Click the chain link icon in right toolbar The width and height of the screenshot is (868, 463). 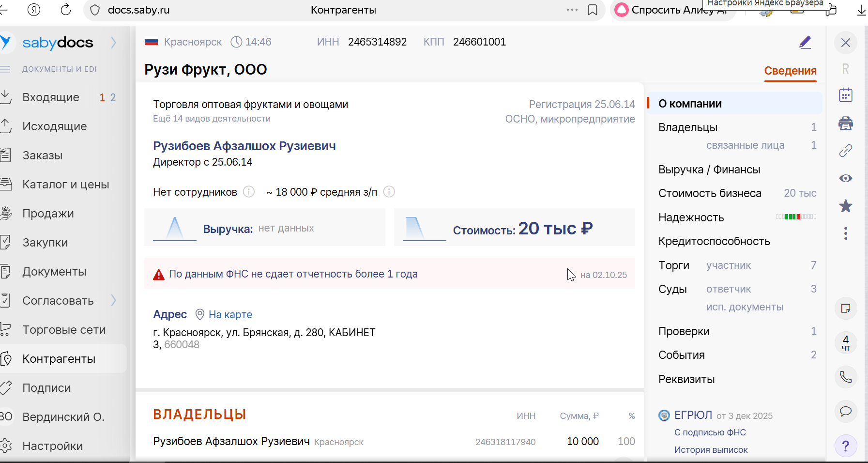pyautogui.click(x=846, y=151)
